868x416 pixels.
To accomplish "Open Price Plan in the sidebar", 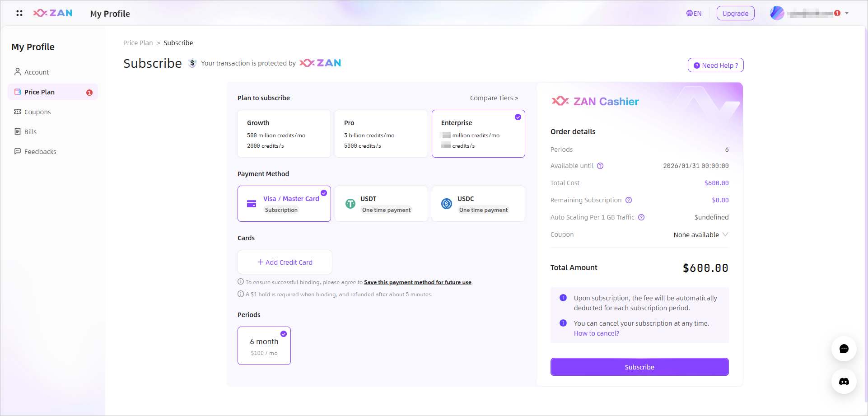I will click(53, 92).
